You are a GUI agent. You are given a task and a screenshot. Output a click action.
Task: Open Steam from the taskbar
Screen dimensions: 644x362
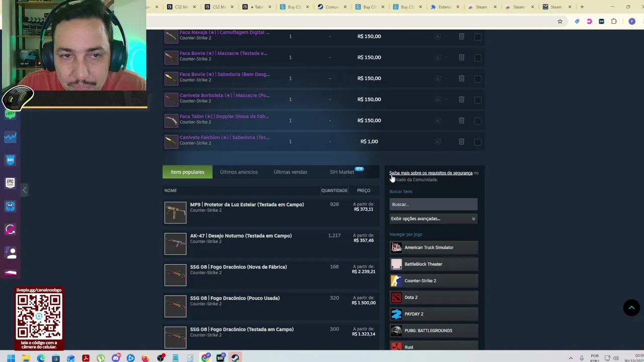pos(235,358)
